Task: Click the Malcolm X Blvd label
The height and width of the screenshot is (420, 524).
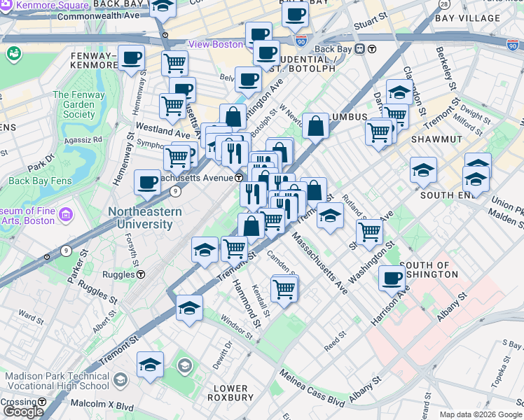Action: click(x=102, y=405)
